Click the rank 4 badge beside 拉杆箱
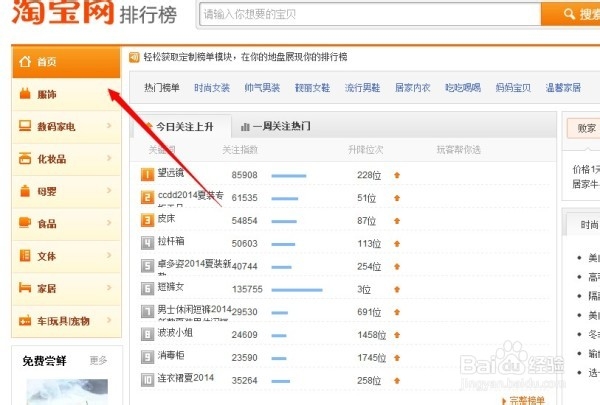 [x=147, y=243]
